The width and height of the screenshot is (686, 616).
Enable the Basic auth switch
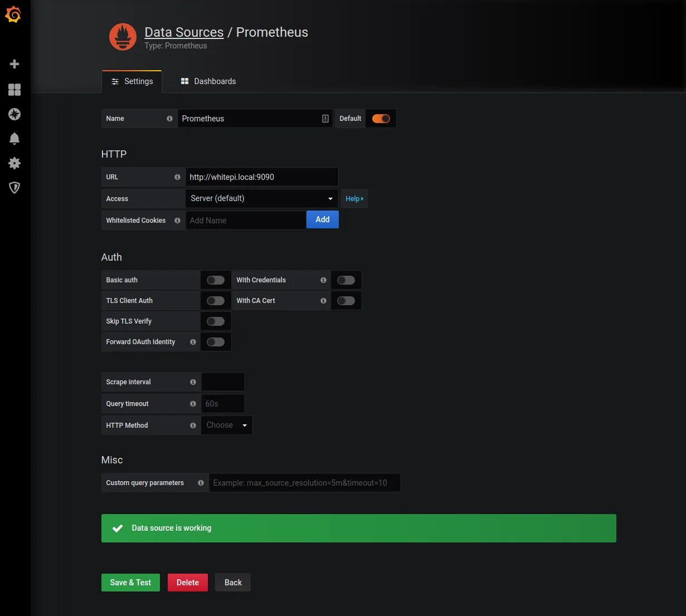(x=216, y=280)
